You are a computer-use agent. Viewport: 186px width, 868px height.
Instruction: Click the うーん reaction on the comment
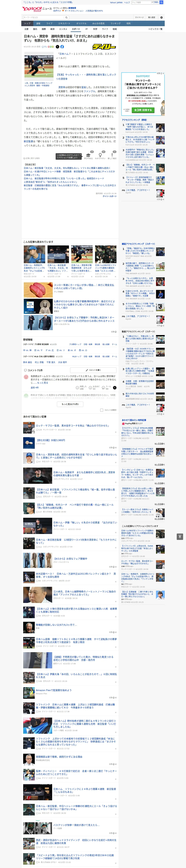[x=106, y=388]
